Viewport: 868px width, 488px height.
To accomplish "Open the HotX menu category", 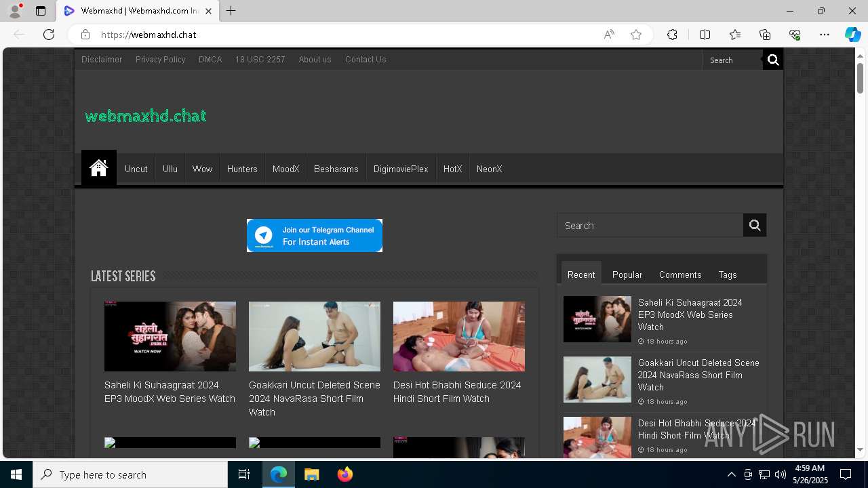I will [452, 169].
